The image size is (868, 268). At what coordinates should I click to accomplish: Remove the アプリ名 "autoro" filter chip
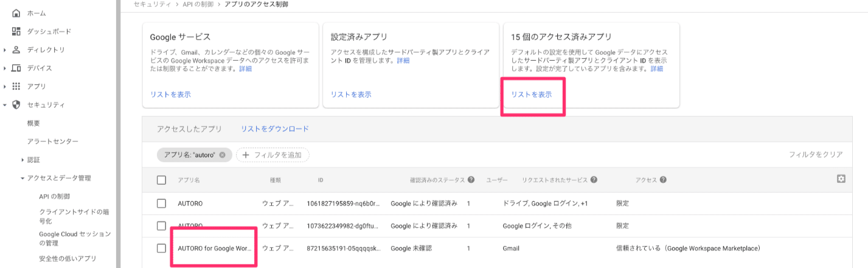click(222, 155)
